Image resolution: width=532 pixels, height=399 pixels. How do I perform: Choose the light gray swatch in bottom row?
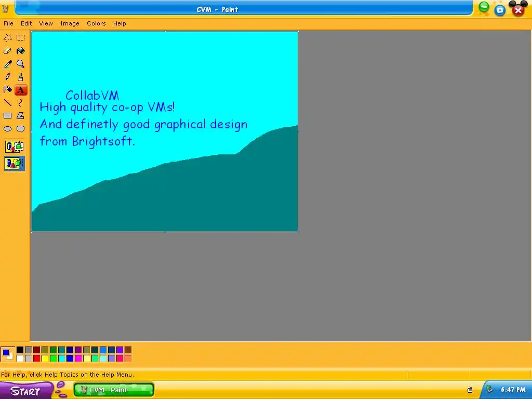(x=29, y=358)
